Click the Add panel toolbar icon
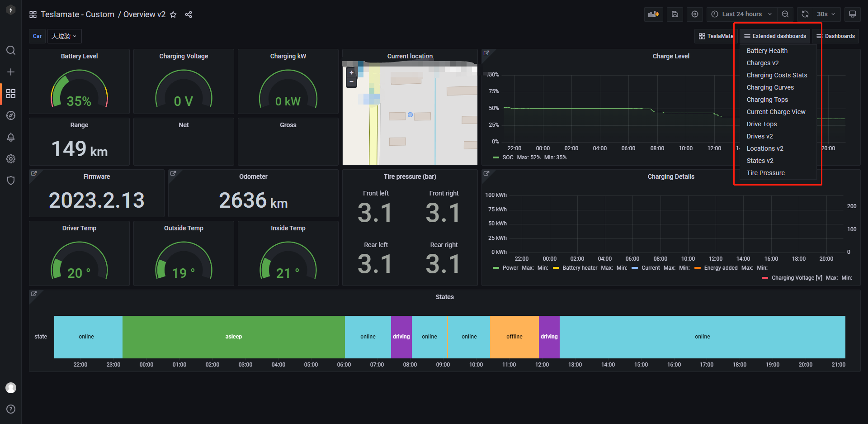Image resolution: width=868 pixels, height=424 pixels. click(654, 14)
